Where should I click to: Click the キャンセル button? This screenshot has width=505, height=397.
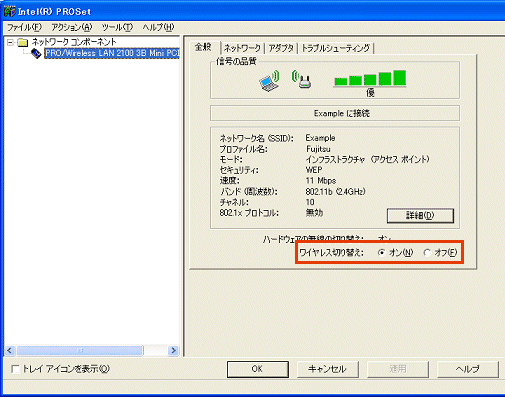(x=327, y=369)
